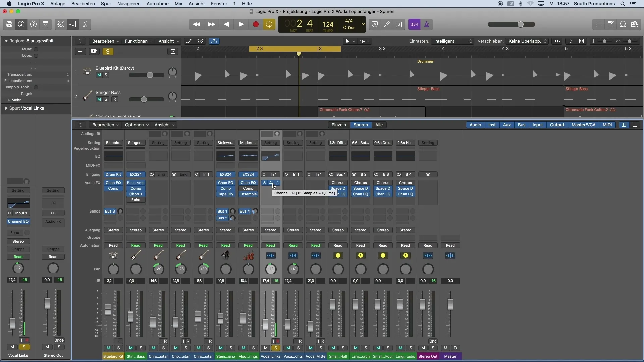The image size is (644, 362).
Task: Open the tracks area Funktionen menu
Action: coord(139,41)
